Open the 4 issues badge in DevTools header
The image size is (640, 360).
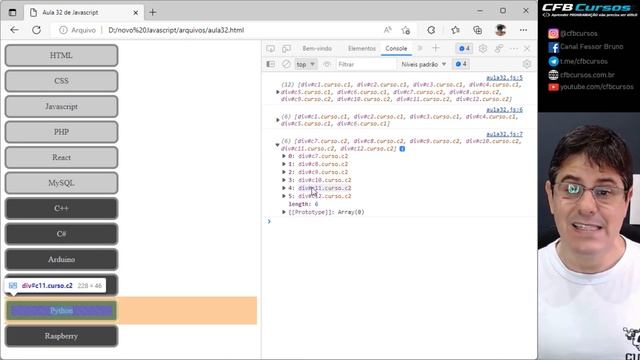[464, 49]
